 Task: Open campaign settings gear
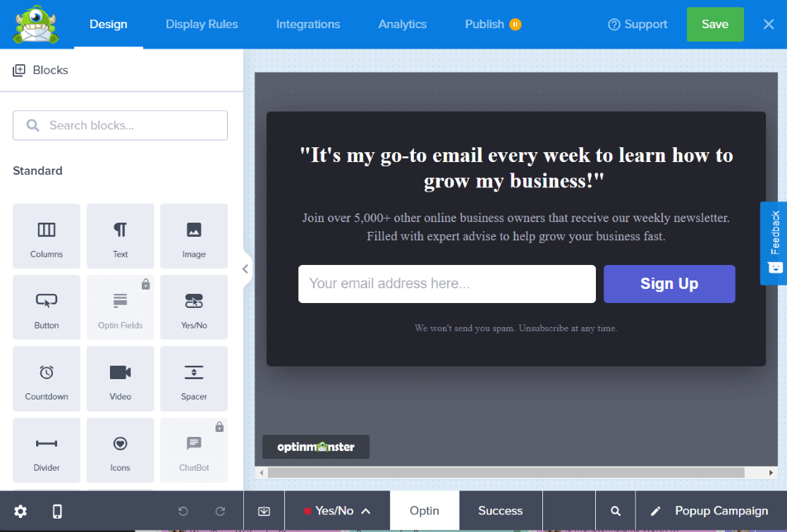(20, 511)
